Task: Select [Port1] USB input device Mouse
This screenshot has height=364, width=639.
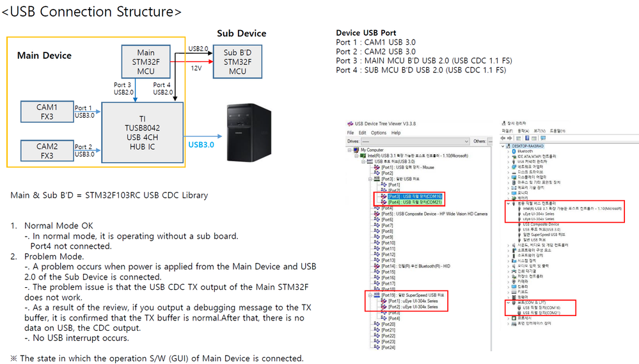Action: (407, 168)
